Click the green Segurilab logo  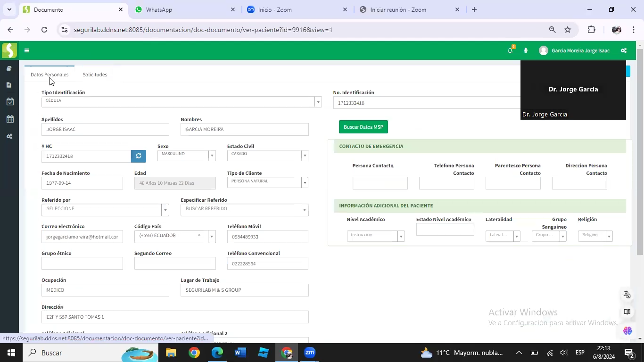pos(9,50)
